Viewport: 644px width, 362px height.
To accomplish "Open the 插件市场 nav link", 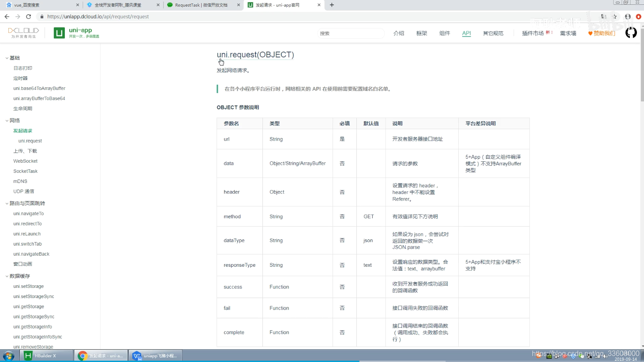I will (533, 33).
